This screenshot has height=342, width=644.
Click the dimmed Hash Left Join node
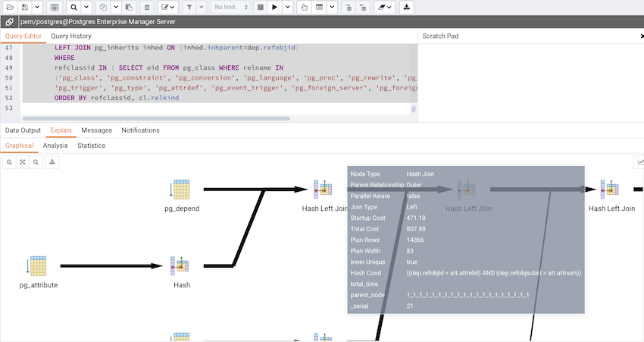click(x=466, y=190)
